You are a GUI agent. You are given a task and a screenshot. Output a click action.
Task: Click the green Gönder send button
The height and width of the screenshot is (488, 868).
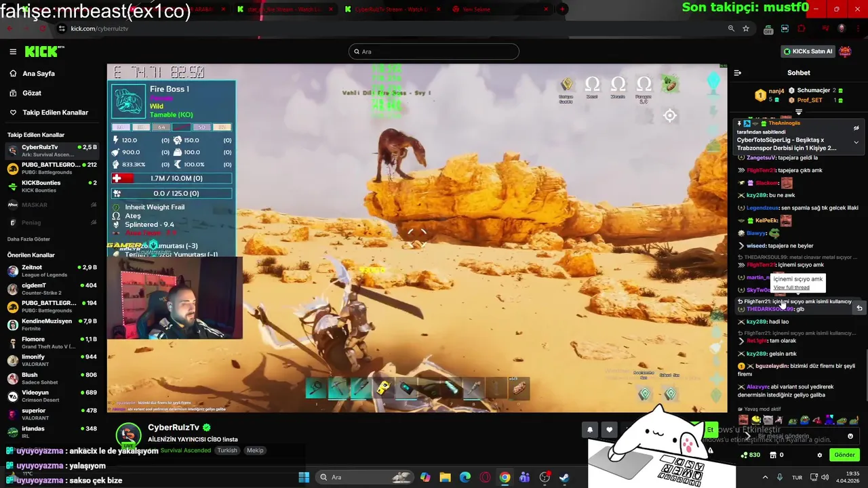(x=844, y=455)
